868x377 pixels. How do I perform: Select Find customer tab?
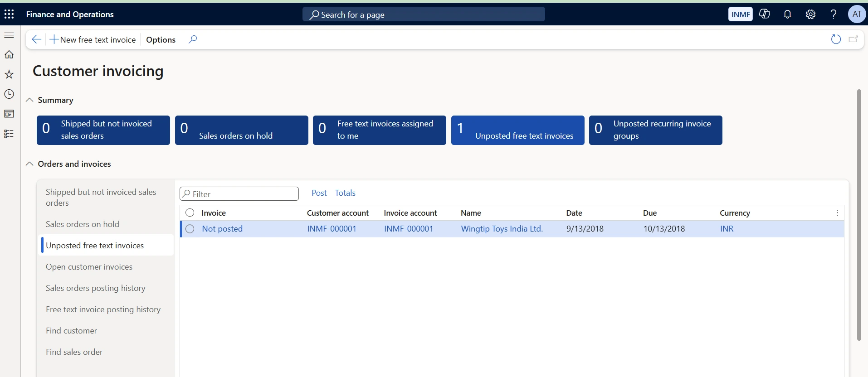click(x=106, y=330)
